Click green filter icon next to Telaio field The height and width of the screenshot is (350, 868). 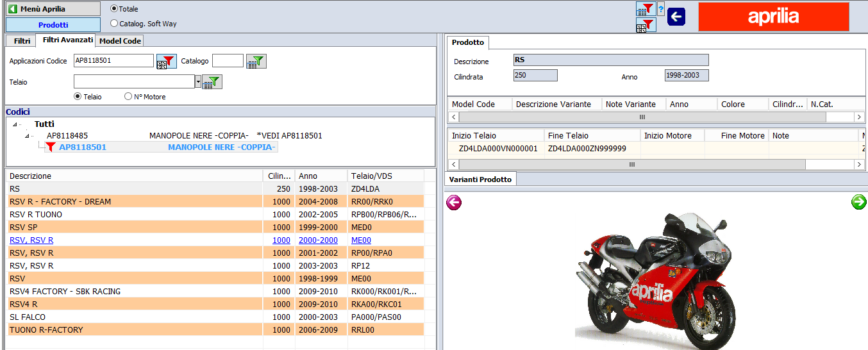212,82
